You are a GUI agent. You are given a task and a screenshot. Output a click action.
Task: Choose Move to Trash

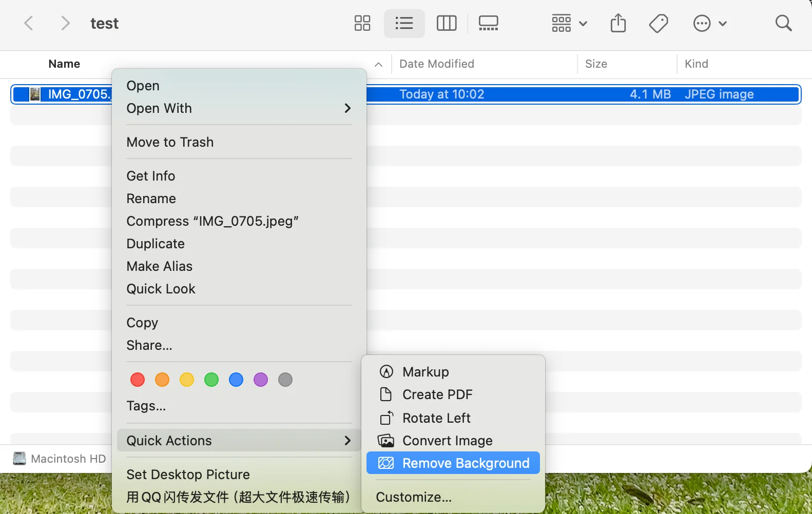(239, 142)
